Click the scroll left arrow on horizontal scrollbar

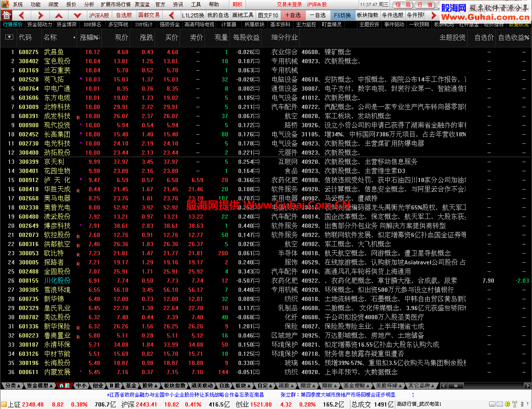point(444,386)
